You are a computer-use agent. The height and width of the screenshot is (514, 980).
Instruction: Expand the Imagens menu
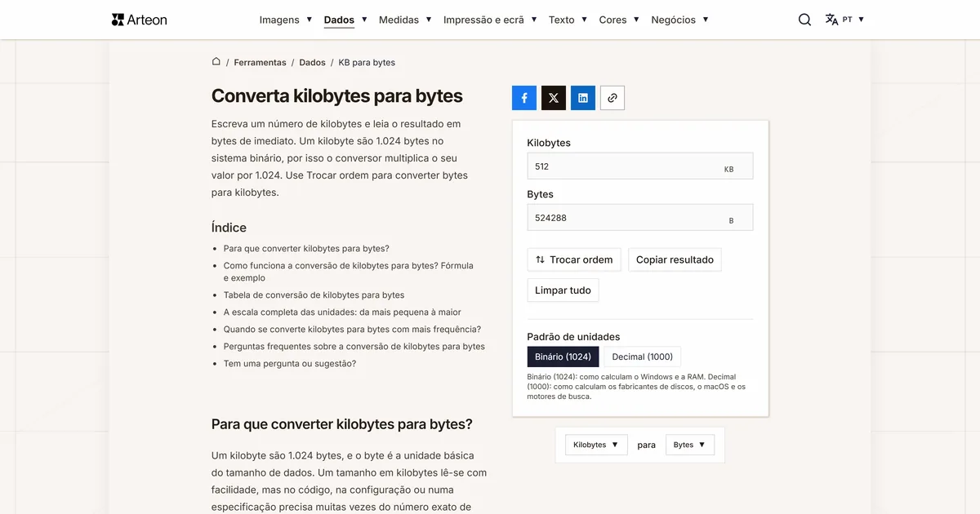(x=286, y=20)
